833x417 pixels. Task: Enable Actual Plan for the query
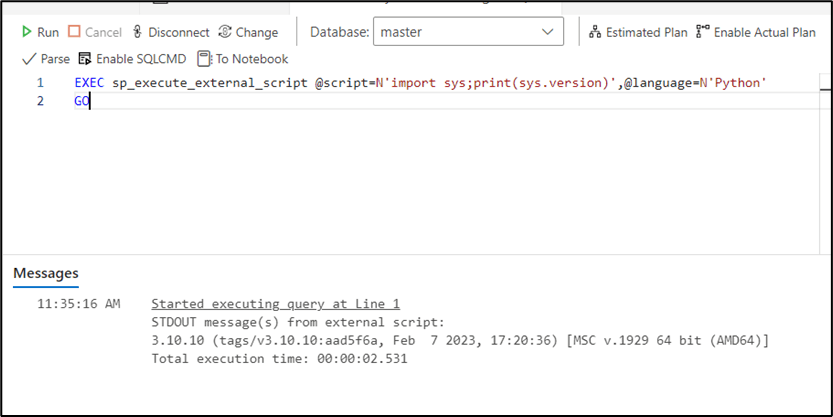pyautogui.click(x=756, y=32)
